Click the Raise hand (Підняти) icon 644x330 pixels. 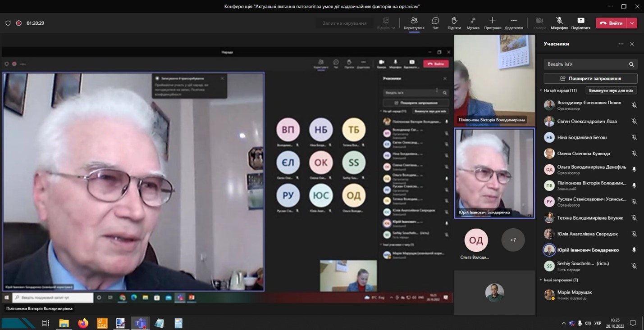tap(454, 21)
